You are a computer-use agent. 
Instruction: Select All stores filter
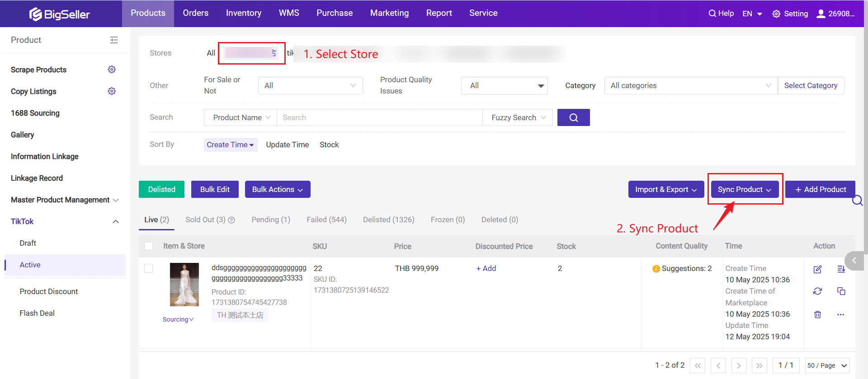pos(211,53)
